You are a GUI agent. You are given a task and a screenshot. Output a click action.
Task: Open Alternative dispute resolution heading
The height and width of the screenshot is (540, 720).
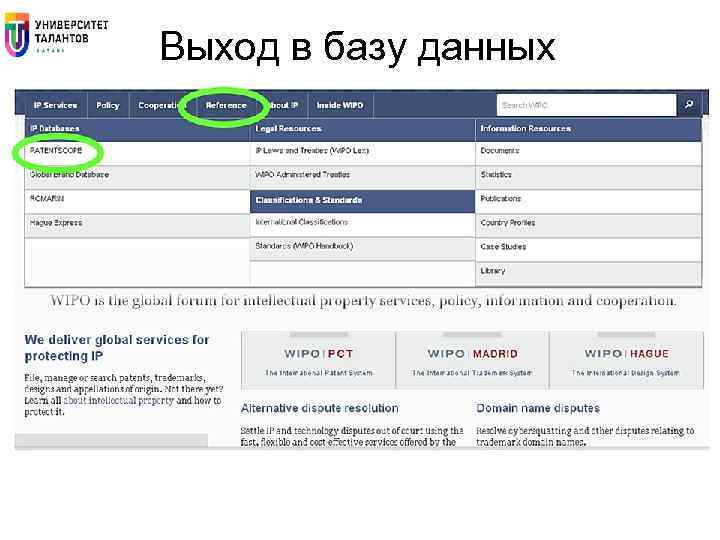[x=320, y=408]
